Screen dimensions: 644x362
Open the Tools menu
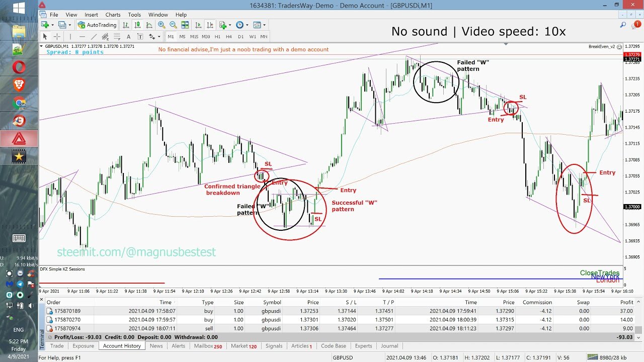click(x=134, y=15)
